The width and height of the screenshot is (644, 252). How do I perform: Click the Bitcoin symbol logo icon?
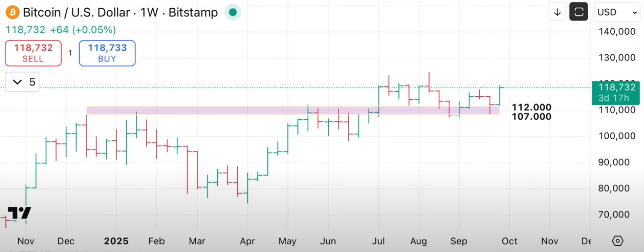pos(12,12)
